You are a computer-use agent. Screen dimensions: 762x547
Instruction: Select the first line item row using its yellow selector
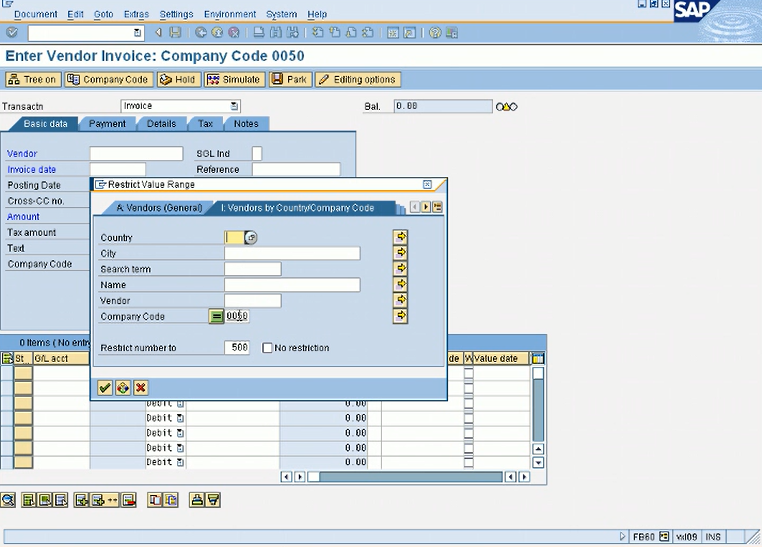click(x=23, y=373)
